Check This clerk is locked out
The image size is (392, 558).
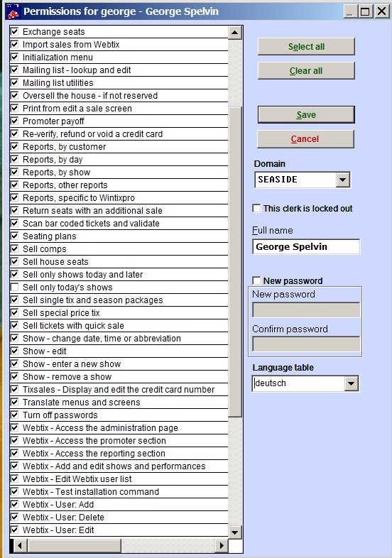[x=256, y=208]
